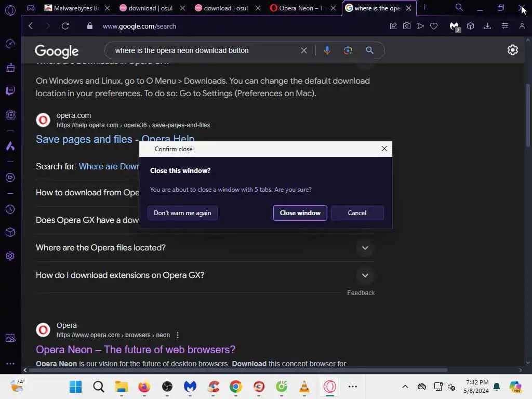Open three-dot menu beside opera.com neon URL
Image resolution: width=532 pixels, height=399 pixels.
pos(178,335)
